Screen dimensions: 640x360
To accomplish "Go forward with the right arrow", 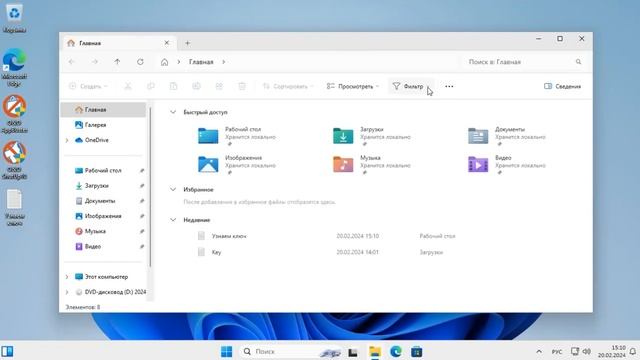I will point(95,62).
